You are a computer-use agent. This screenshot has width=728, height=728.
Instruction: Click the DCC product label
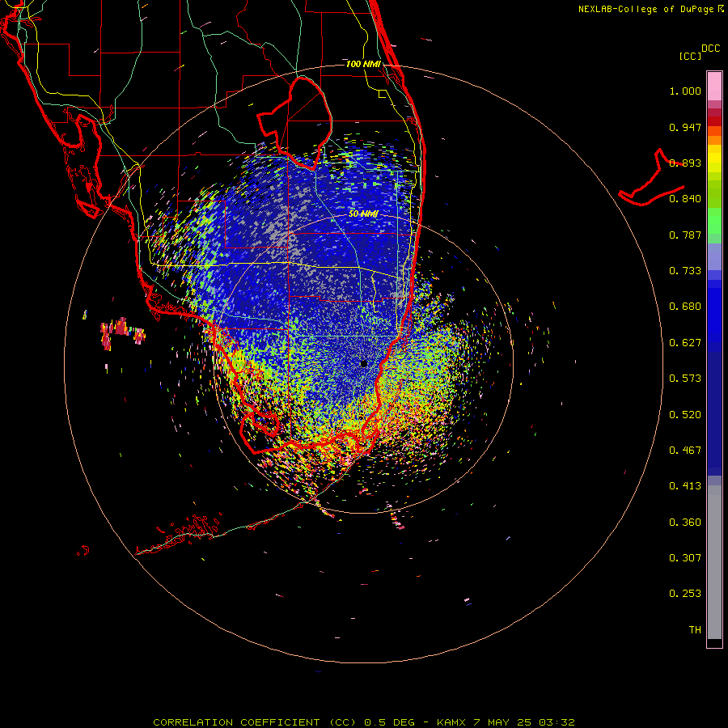pos(711,49)
